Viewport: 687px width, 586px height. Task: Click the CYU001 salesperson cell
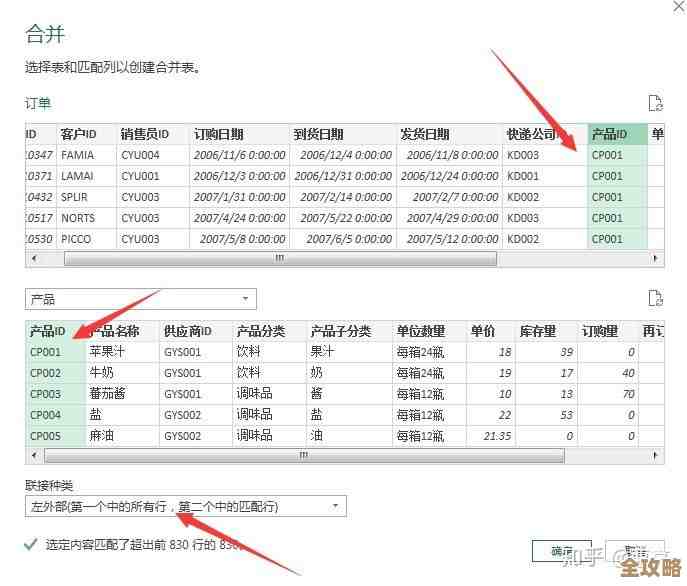pyautogui.click(x=153, y=176)
